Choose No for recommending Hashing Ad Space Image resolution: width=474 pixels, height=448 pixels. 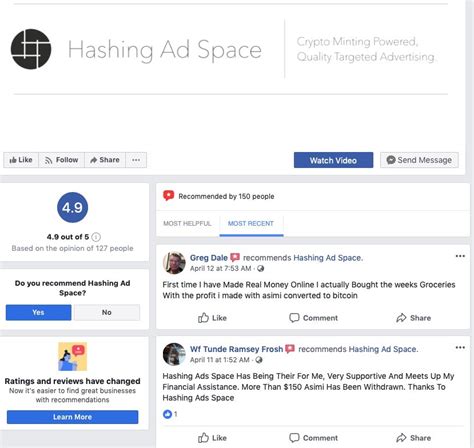pyautogui.click(x=107, y=312)
